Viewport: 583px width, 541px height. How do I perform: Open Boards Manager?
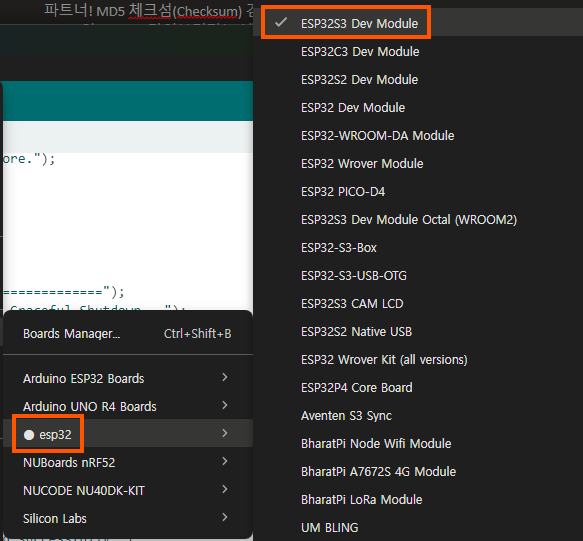pyautogui.click(x=128, y=334)
